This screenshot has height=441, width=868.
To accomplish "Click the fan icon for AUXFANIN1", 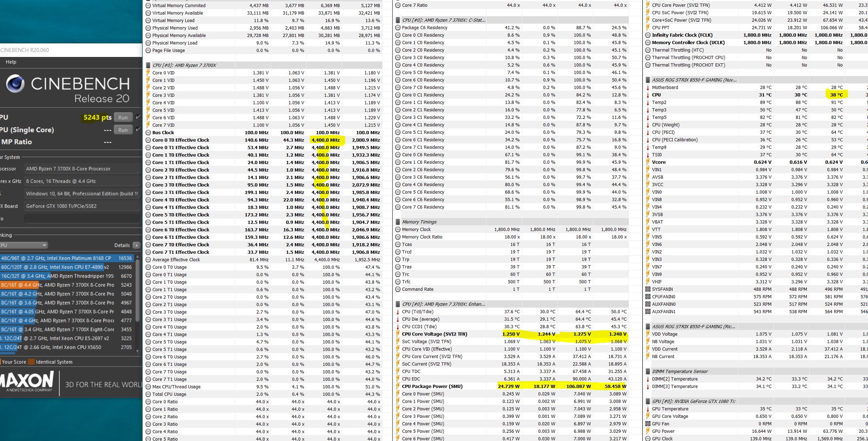I will (x=648, y=312).
